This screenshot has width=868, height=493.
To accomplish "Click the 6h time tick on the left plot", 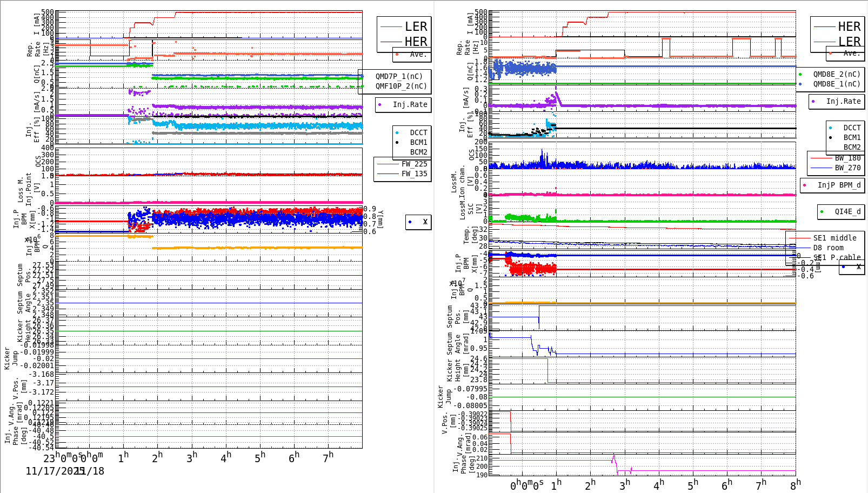I will (294, 457).
